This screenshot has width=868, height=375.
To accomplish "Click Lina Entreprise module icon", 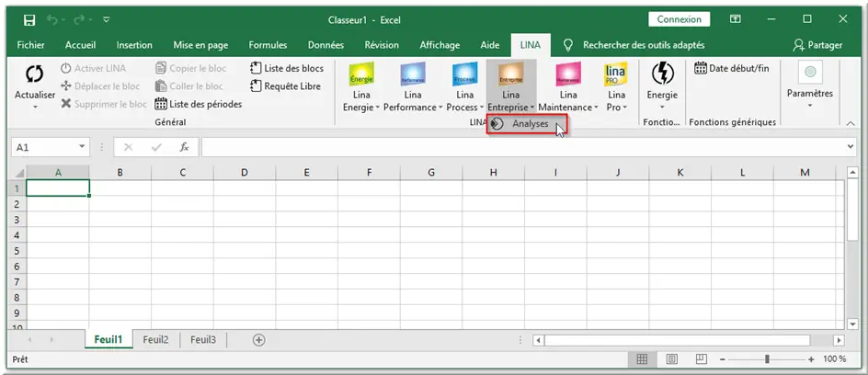I will coord(511,74).
